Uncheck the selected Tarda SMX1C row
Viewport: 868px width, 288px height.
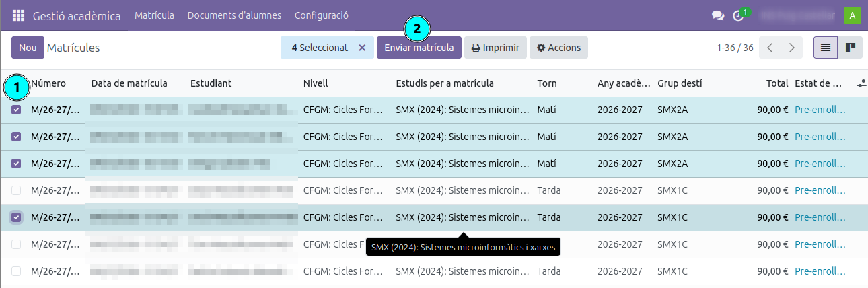(x=16, y=217)
